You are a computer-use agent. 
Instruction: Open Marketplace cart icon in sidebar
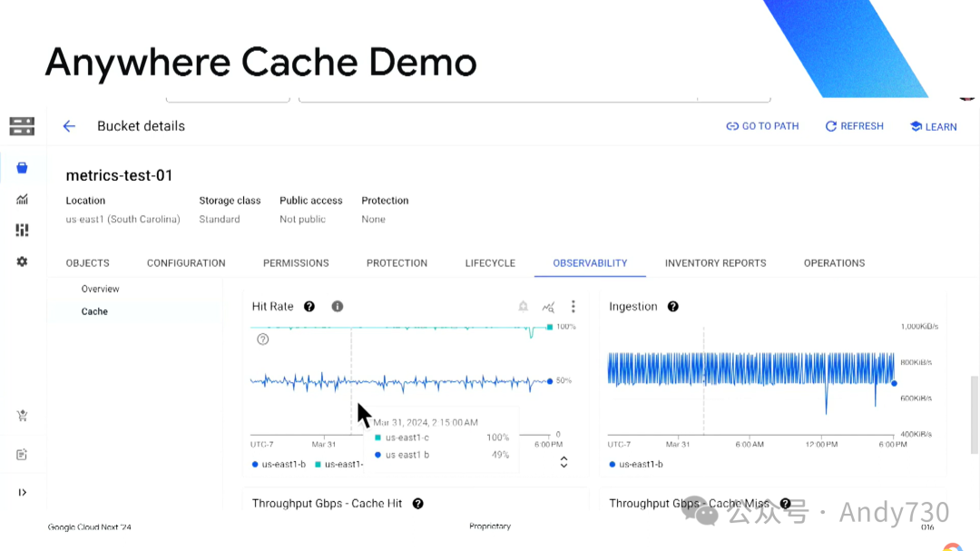pos(22,416)
